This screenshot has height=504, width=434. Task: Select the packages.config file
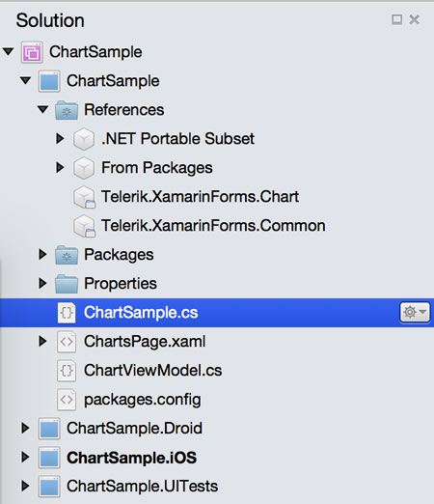pos(143,400)
